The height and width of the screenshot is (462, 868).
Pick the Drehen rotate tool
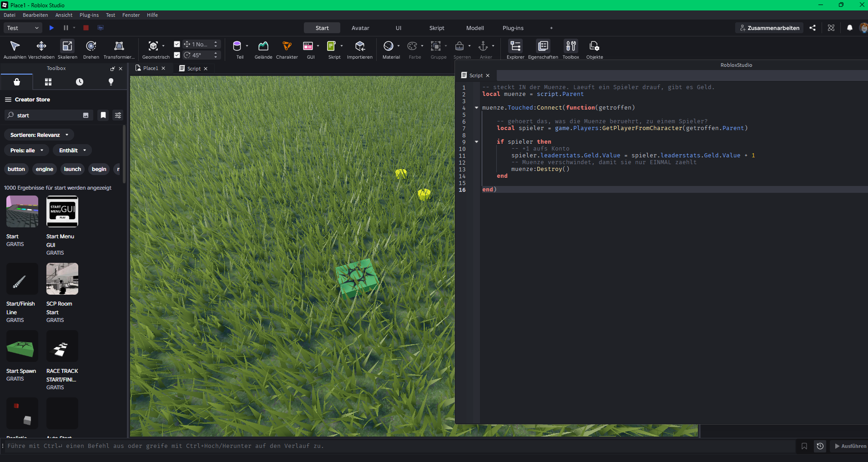point(91,49)
